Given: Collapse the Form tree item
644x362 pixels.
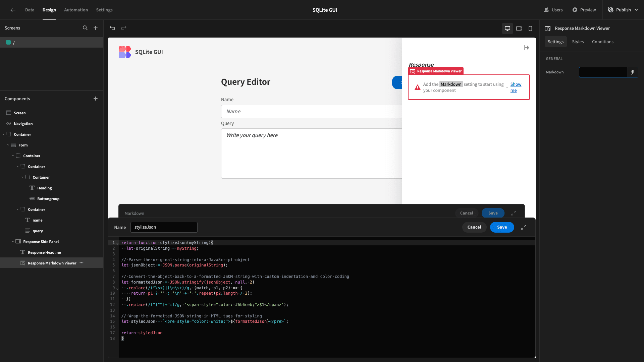Looking at the screenshot, I should pyautogui.click(x=8, y=145).
